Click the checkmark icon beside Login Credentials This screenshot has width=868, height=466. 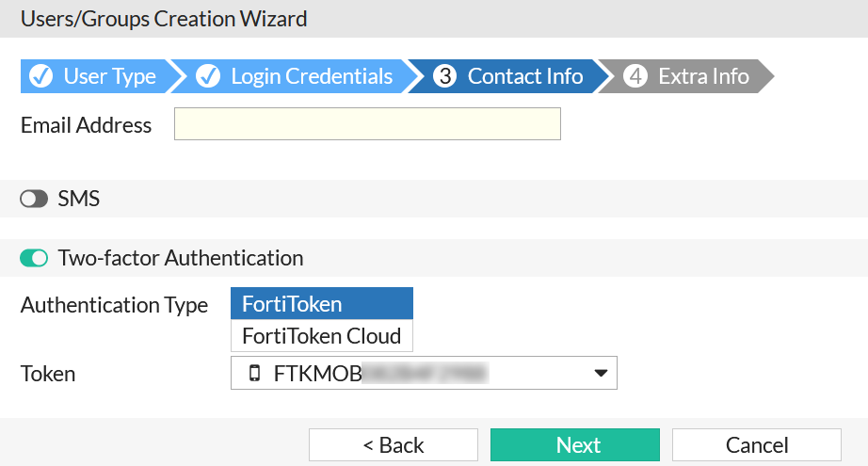208,76
